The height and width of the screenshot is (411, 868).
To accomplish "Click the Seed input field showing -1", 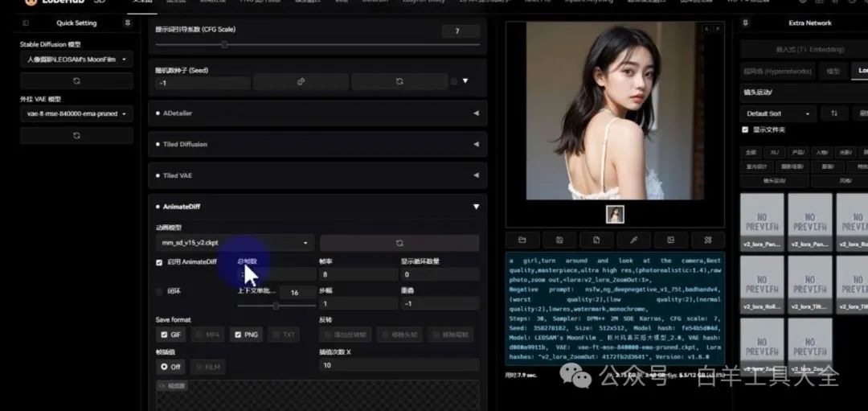I will coord(203,82).
